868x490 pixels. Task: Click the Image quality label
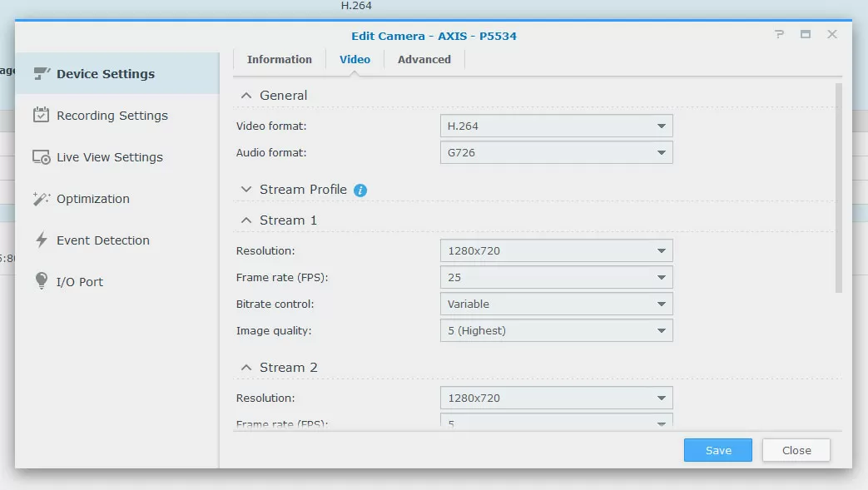click(274, 331)
